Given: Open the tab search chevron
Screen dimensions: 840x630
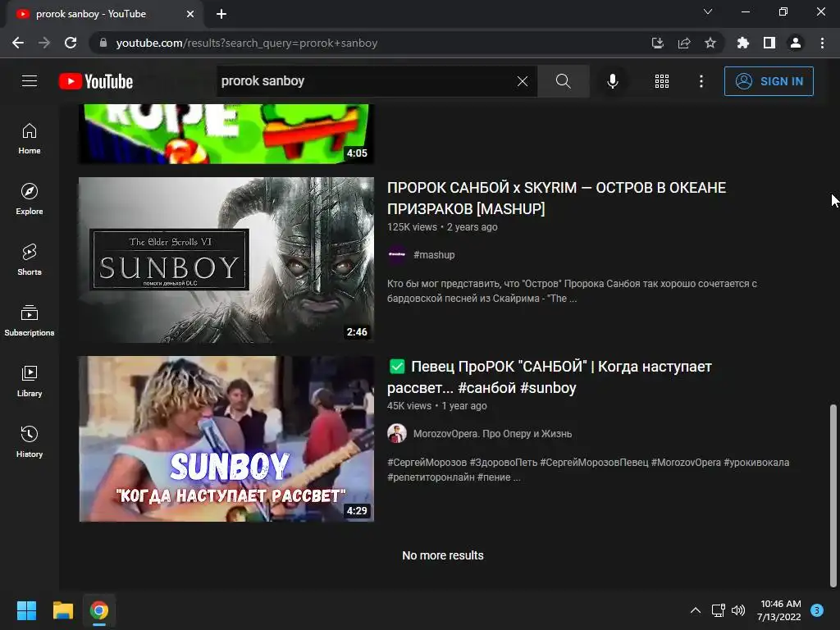Looking at the screenshot, I should [x=707, y=11].
